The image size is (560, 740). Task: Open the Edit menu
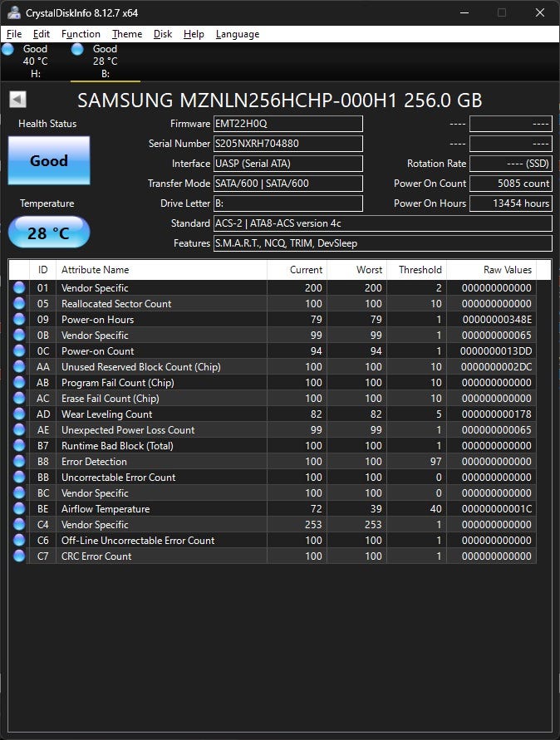click(x=41, y=34)
